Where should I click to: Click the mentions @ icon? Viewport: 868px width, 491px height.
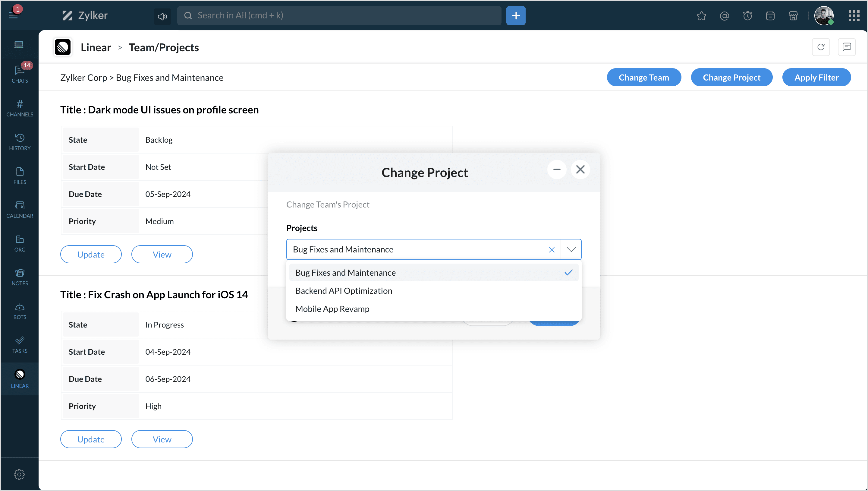(724, 16)
